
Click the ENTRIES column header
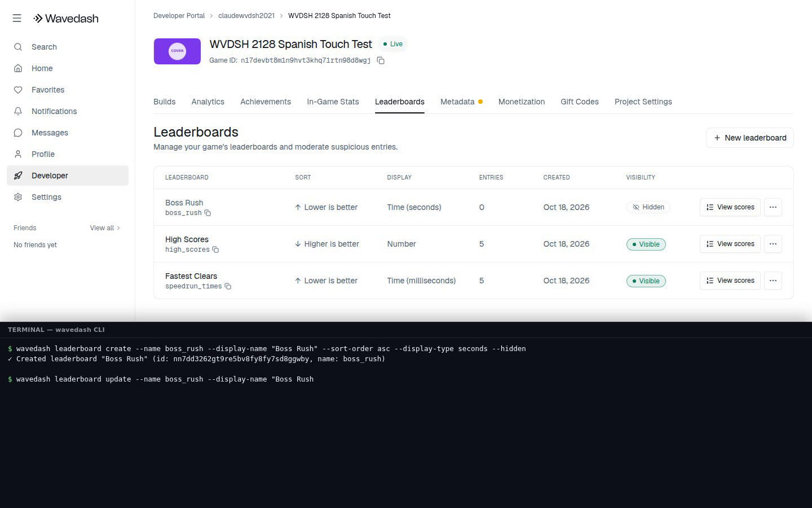pos(491,177)
